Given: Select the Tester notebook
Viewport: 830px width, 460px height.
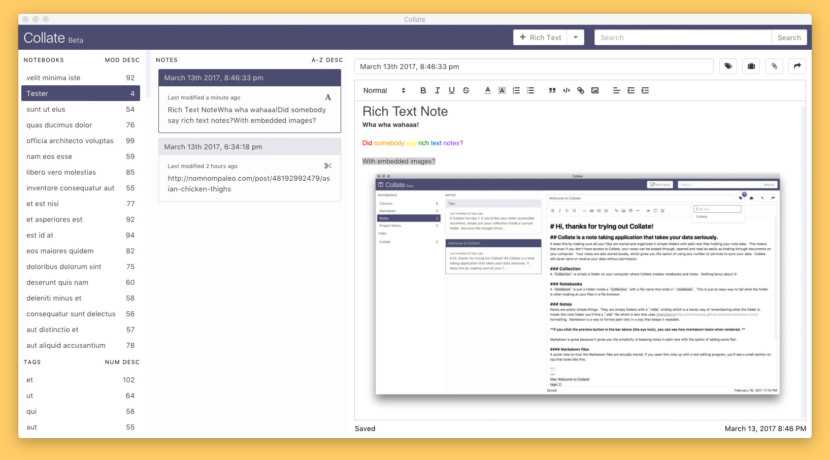Looking at the screenshot, I should [80, 93].
